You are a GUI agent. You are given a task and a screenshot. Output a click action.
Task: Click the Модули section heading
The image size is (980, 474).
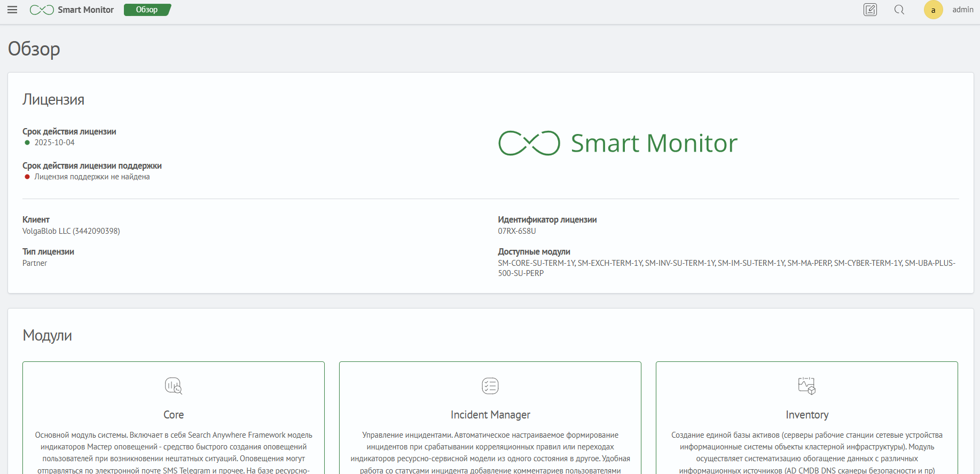[47, 336]
